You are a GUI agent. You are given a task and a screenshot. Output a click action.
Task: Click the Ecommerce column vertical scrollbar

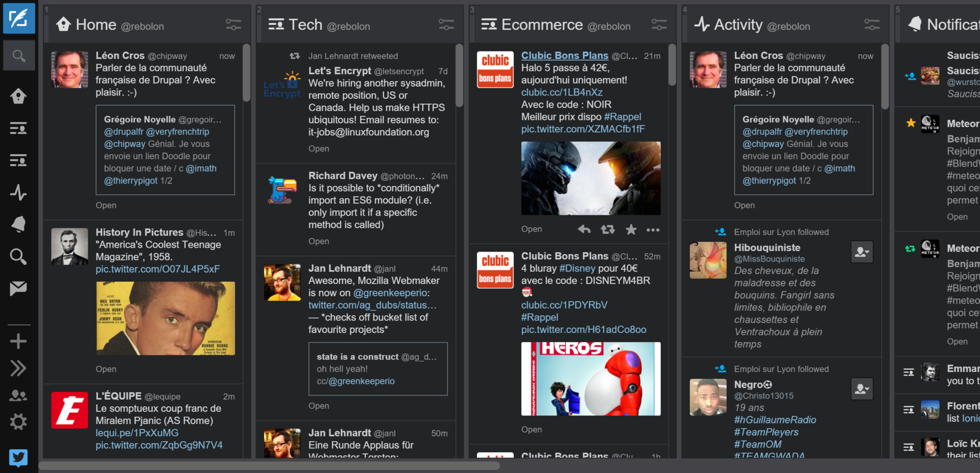pyautogui.click(x=672, y=64)
